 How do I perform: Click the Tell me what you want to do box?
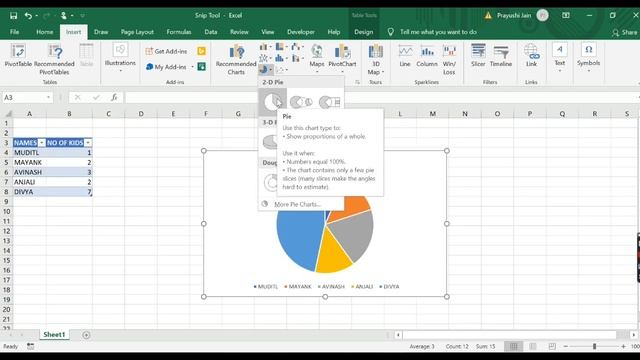(x=438, y=32)
